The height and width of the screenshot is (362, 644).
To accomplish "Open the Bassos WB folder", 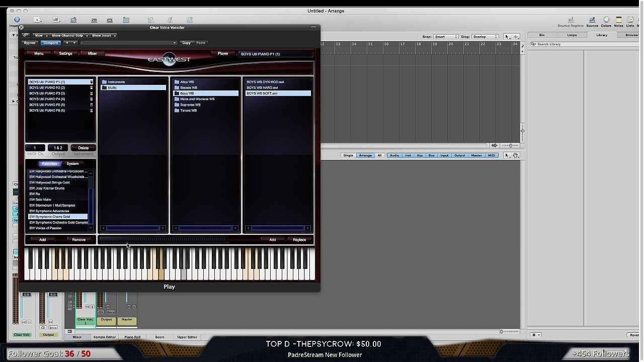I will [206, 87].
